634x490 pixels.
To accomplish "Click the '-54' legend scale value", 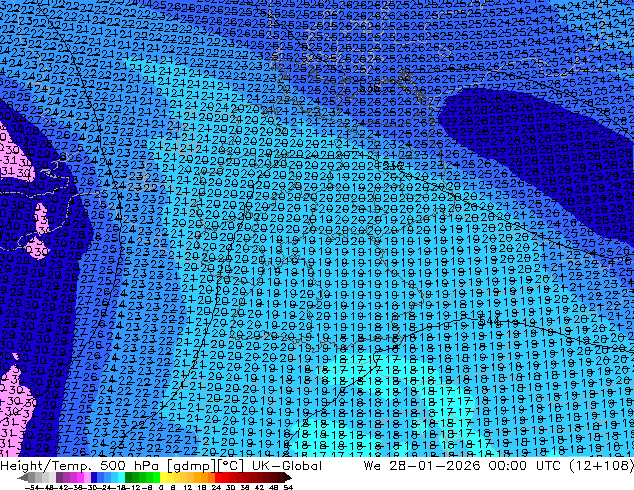I will point(32,487).
